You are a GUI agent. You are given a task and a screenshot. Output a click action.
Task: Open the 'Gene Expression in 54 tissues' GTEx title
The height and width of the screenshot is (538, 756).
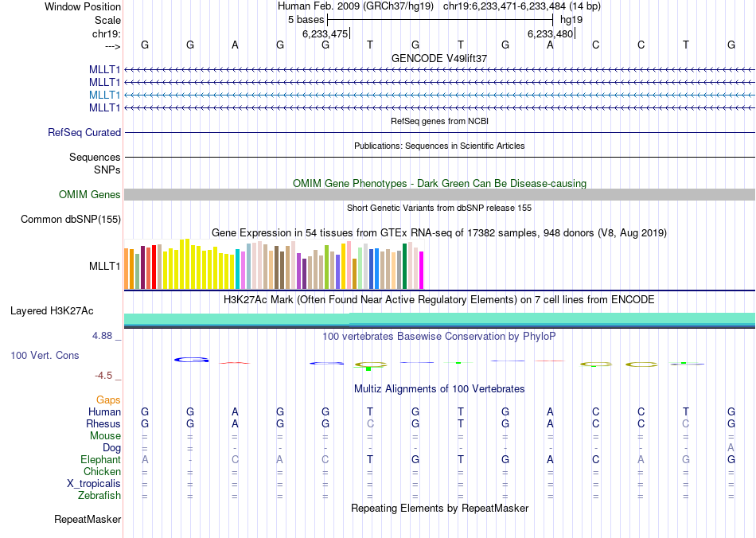coord(439,233)
